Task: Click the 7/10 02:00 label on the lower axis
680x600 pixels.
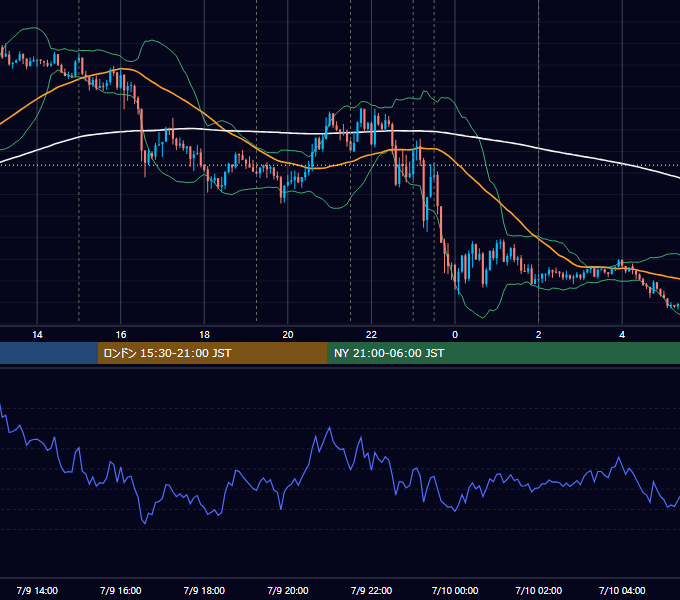Action: click(539, 590)
